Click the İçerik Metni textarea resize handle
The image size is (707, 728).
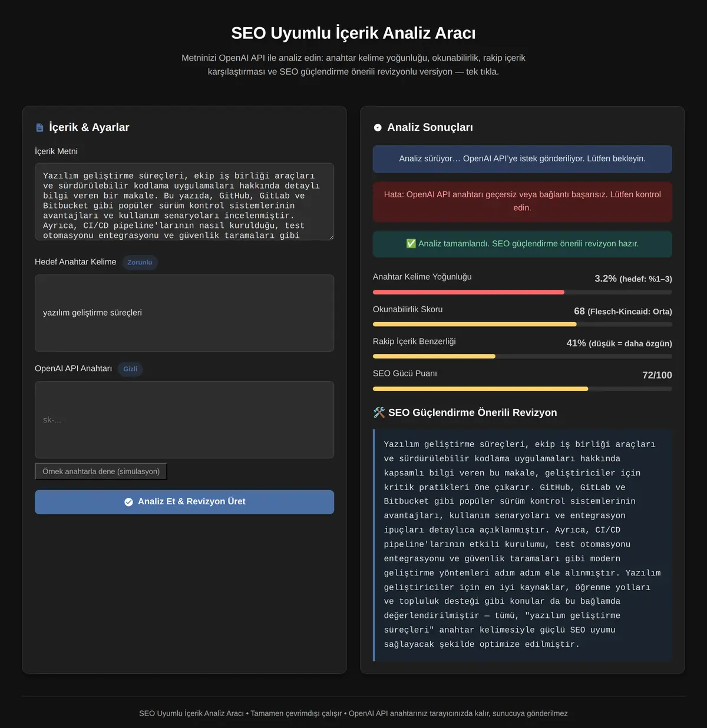coord(331,237)
